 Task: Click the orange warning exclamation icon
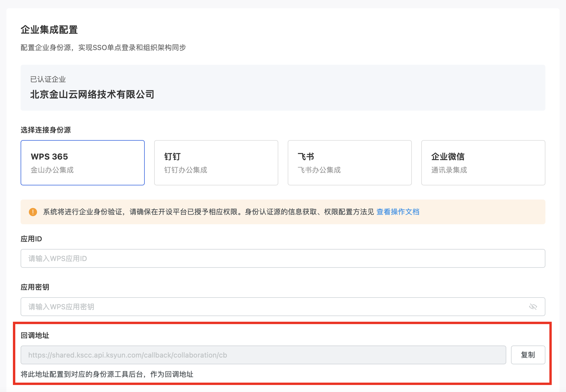point(33,212)
